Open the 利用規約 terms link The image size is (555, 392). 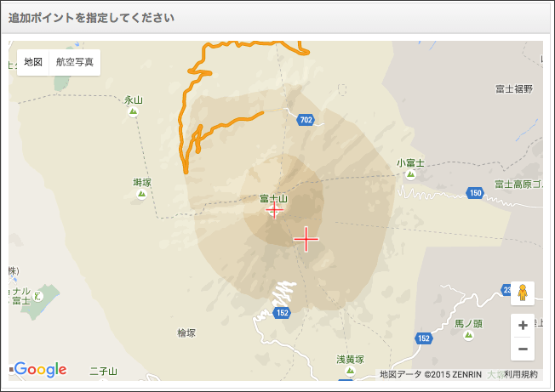521,374
